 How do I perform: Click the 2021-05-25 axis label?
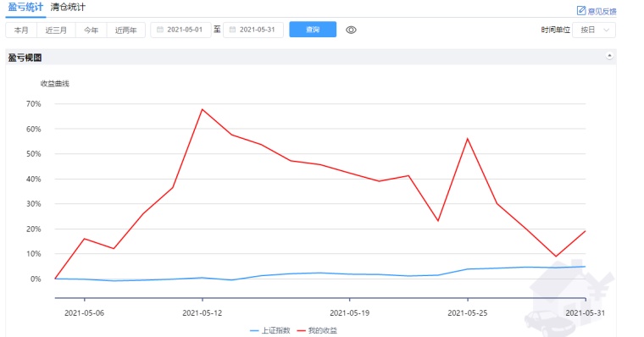point(468,312)
